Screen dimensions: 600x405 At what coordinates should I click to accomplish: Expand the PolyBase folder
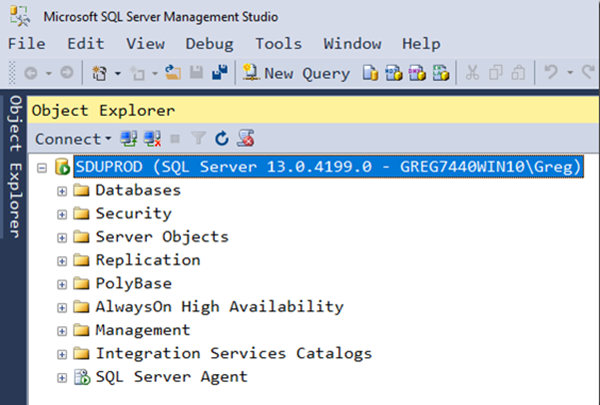pos(62,284)
